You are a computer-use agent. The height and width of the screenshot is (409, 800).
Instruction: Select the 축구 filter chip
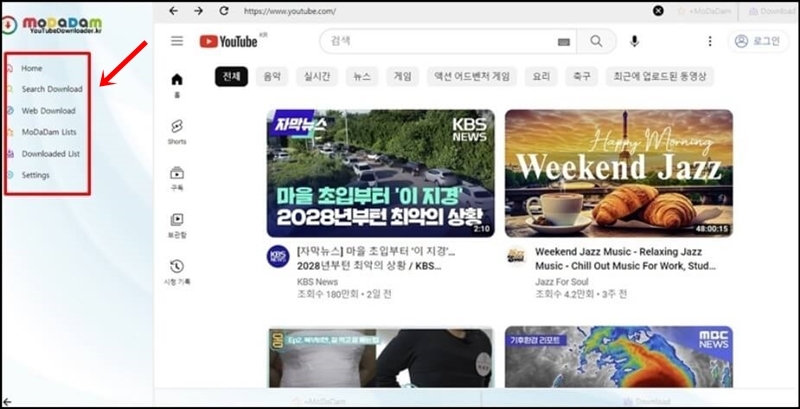pyautogui.click(x=582, y=76)
